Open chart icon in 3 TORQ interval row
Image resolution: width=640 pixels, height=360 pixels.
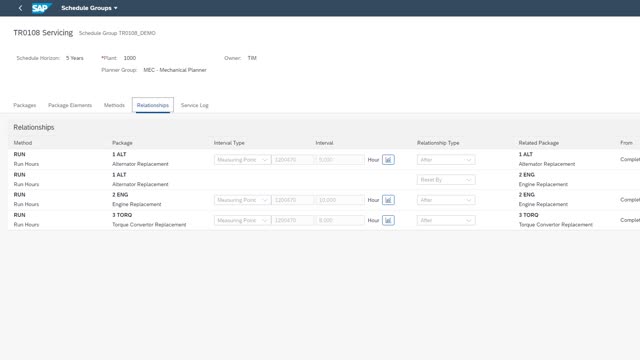pyautogui.click(x=388, y=220)
